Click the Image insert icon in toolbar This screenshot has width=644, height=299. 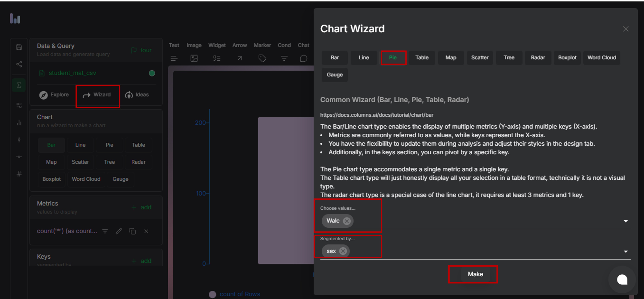pos(194,59)
